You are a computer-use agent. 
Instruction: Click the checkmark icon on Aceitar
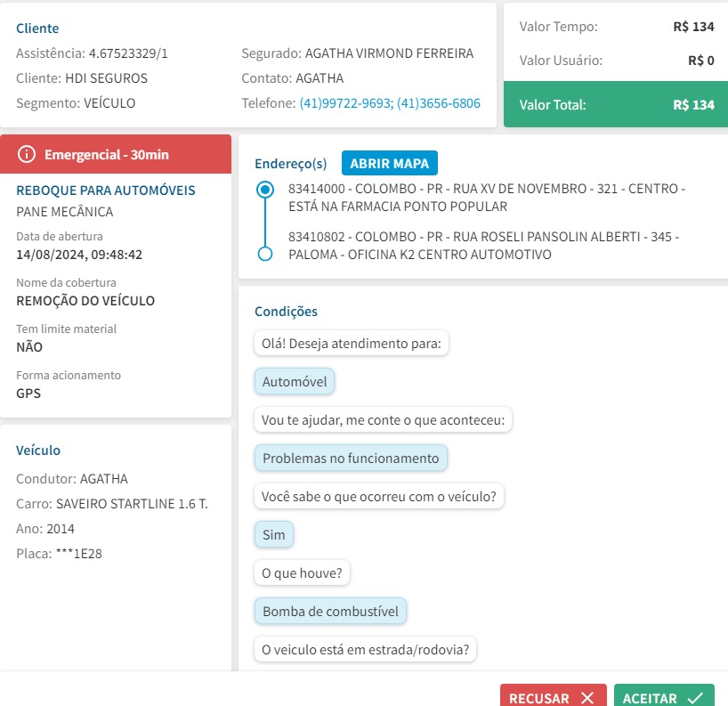pos(695,698)
